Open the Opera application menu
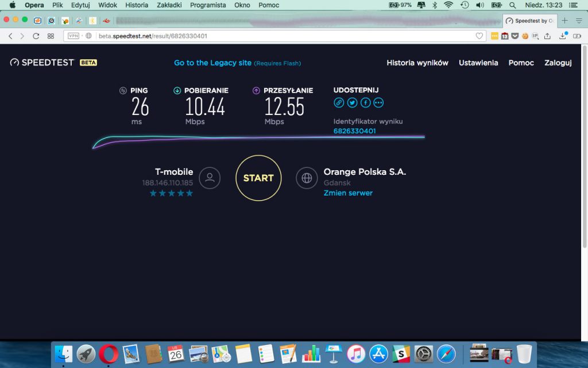The image size is (588, 368). click(34, 5)
